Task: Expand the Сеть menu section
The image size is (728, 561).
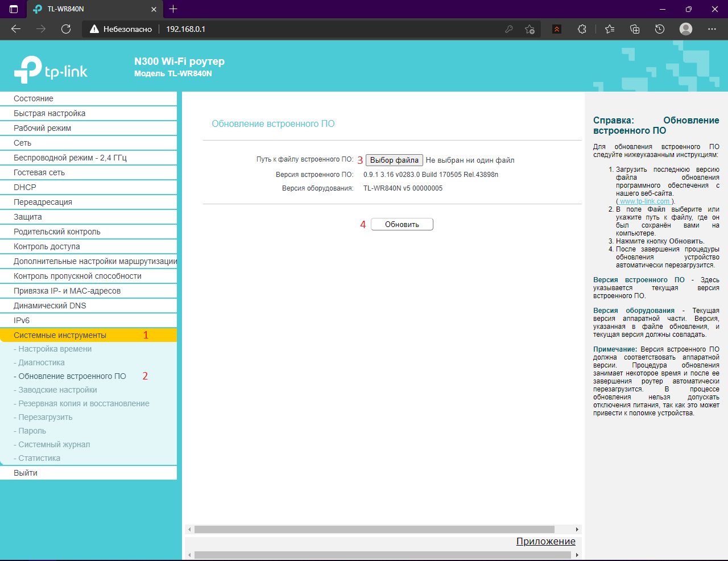Action: (x=23, y=143)
